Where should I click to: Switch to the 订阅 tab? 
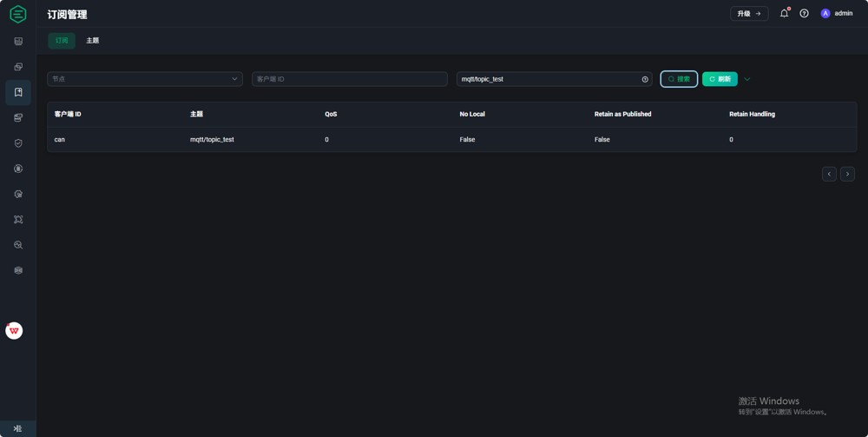(x=62, y=41)
